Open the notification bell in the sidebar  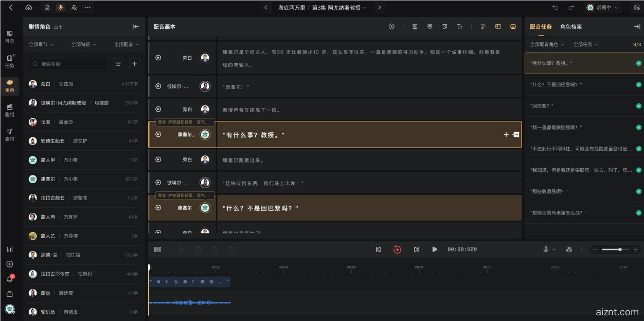coord(9,279)
